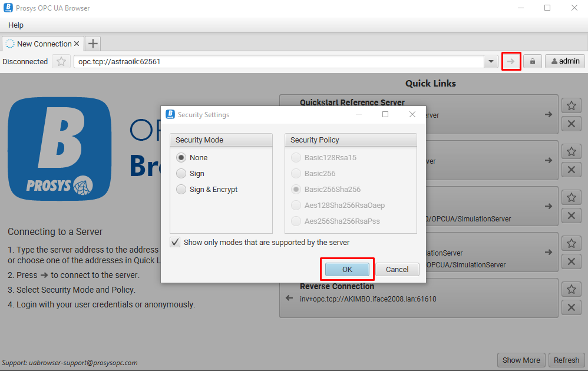The width and height of the screenshot is (588, 371).
Task: Confirm security settings with OK
Action: [x=347, y=269]
